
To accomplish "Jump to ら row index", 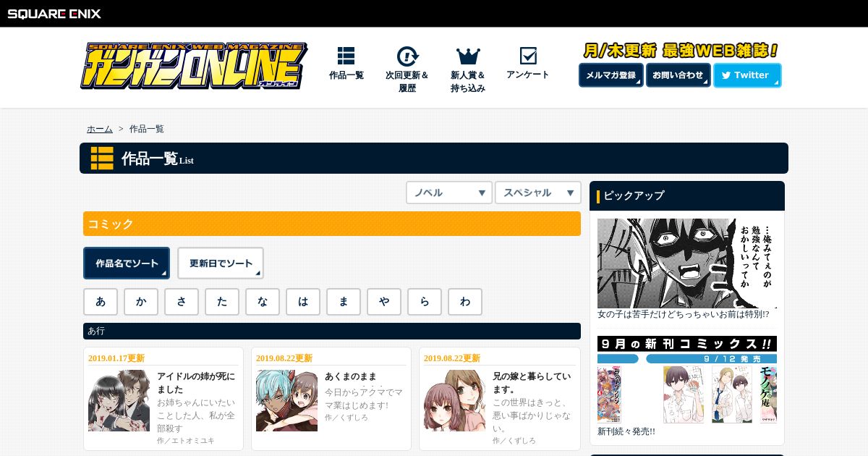I will (x=425, y=302).
